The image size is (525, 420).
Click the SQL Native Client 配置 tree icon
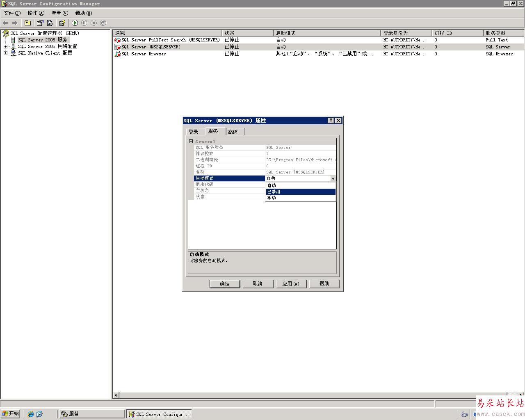coord(13,53)
